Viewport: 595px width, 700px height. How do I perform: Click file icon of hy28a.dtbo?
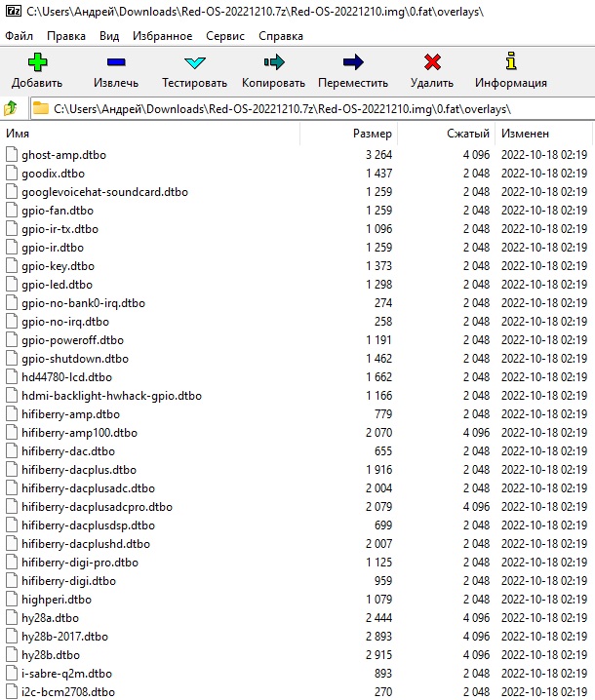click(x=12, y=618)
